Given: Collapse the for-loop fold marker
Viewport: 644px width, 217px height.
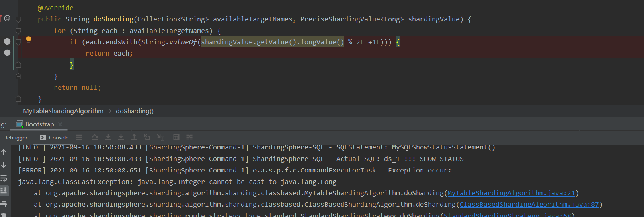Looking at the screenshot, I should click(x=18, y=31).
